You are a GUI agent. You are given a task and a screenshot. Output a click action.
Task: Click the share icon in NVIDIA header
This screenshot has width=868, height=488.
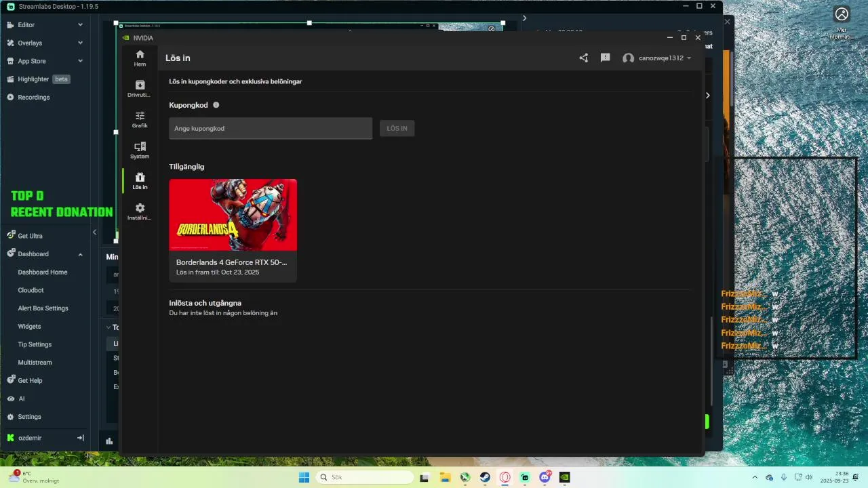[584, 58]
